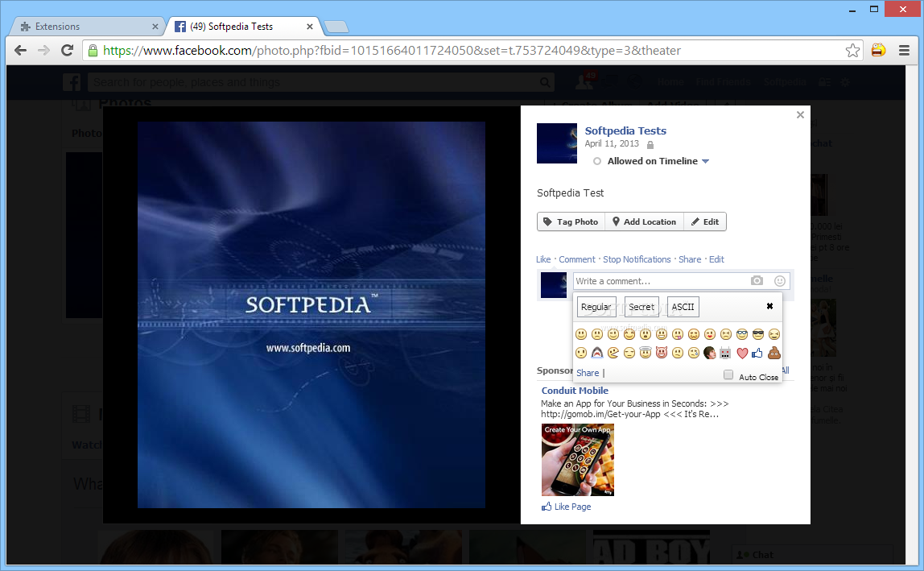The image size is (924, 571).
Task: Open the Allowed on Timeline dropdown arrow
Action: tap(705, 161)
